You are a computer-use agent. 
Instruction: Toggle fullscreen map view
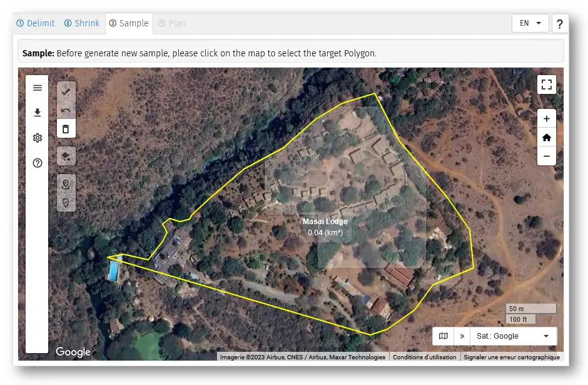tap(546, 85)
